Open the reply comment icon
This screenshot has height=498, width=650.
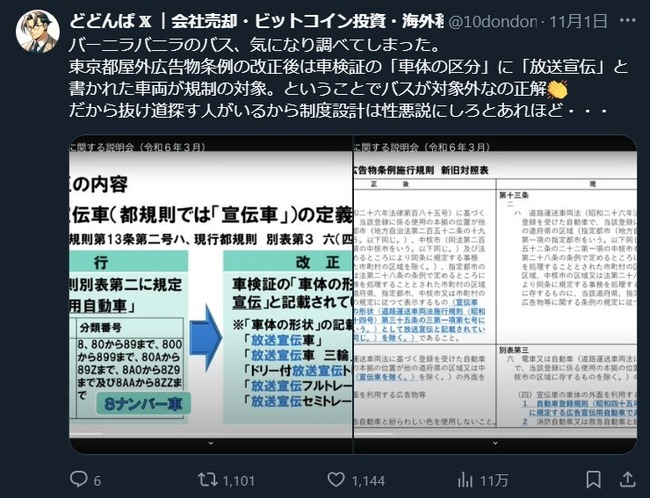coord(78,479)
